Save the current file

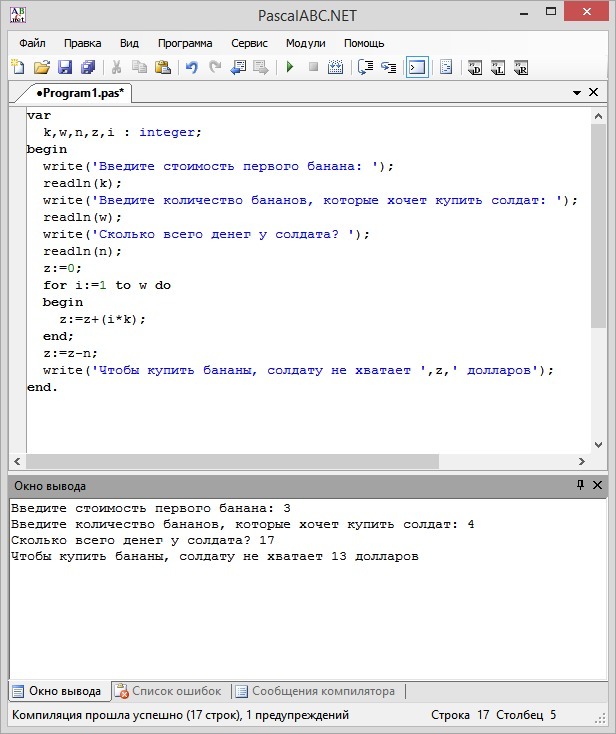(x=65, y=67)
